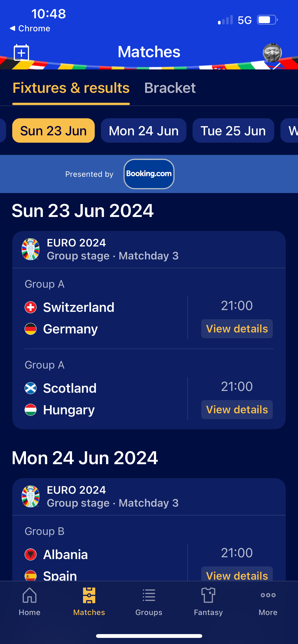298x644 pixels.
Task: Select Fixtures & results tab
Action: click(x=71, y=88)
